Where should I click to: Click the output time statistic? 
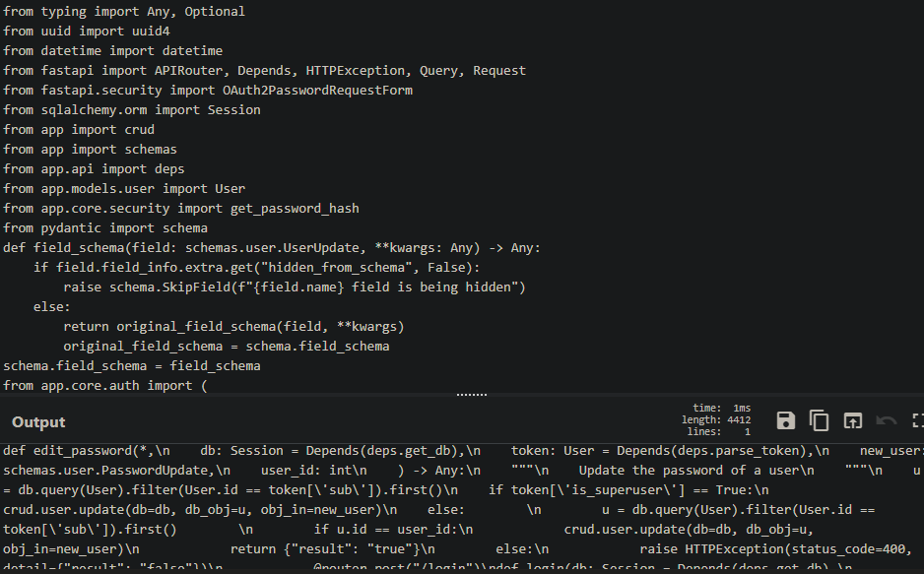click(x=734, y=408)
